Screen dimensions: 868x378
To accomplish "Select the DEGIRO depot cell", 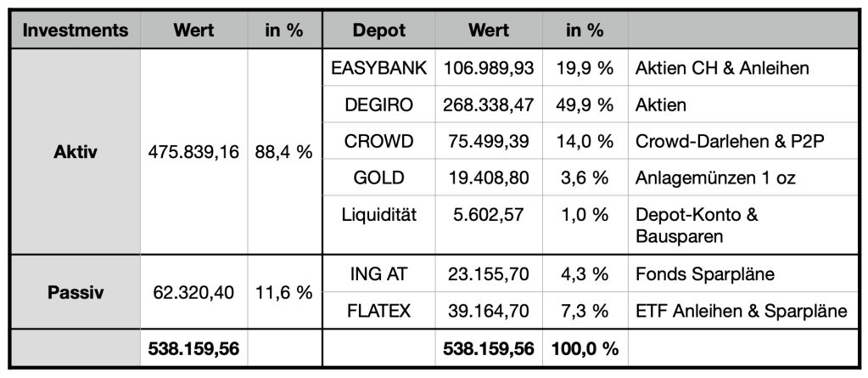I will [378, 104].
